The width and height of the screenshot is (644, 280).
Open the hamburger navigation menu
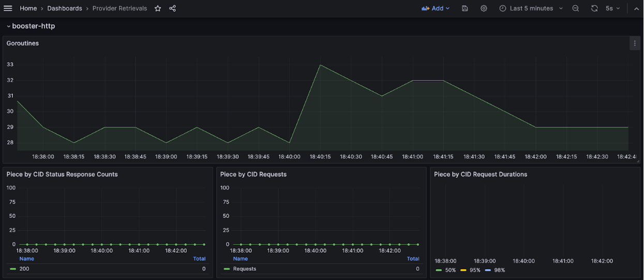(x=8, y=8)
